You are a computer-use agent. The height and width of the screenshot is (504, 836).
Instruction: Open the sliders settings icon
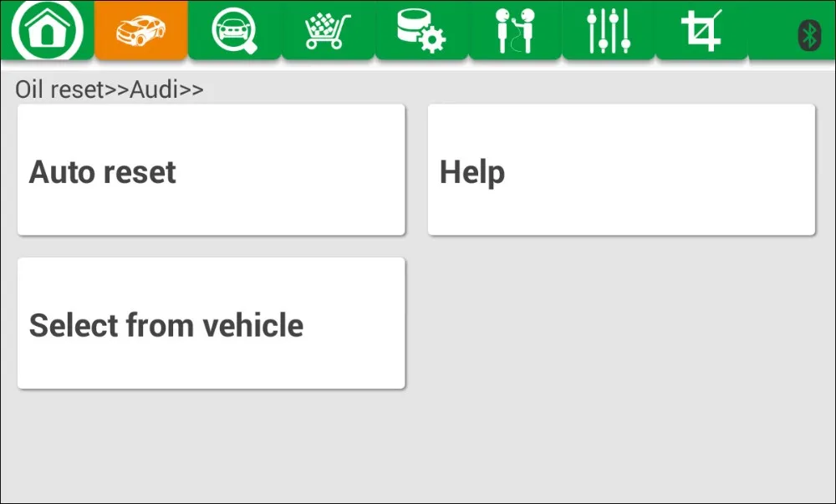point(609,30)
